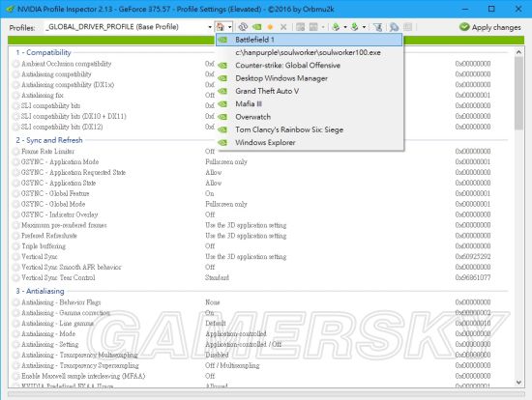
Task: Click the green NVIDIA restore defaults icon
Action: pos(257,27)
